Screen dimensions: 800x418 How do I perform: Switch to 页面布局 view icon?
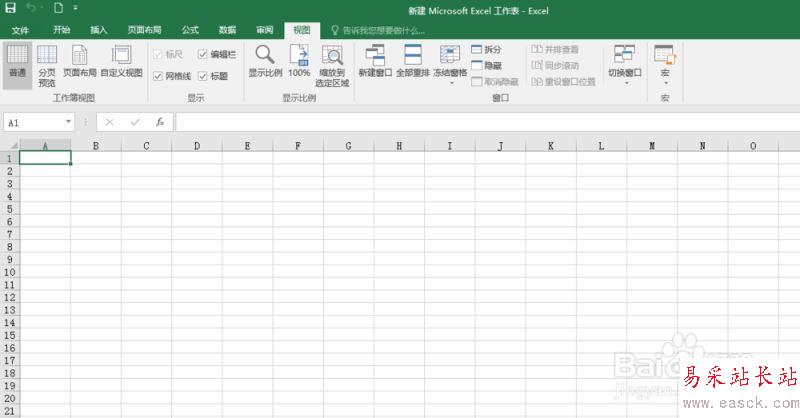[80, 61]
